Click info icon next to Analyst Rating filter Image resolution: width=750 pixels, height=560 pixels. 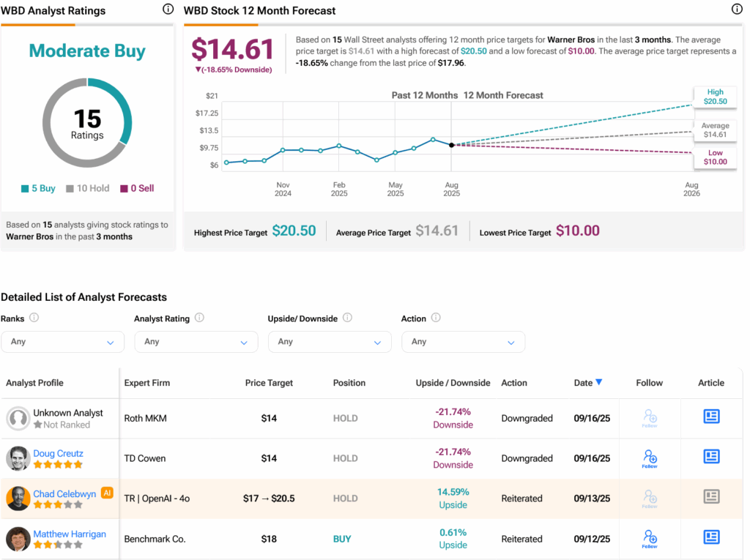[x=199, y=318]
